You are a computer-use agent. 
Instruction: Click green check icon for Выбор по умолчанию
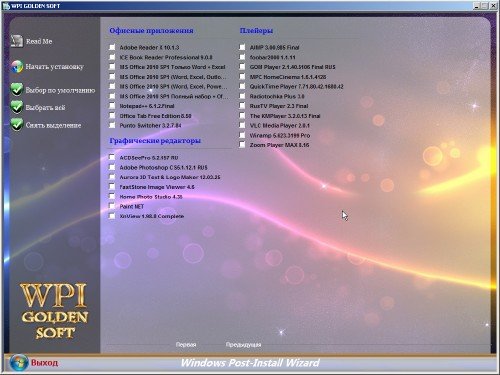point(17,90)
